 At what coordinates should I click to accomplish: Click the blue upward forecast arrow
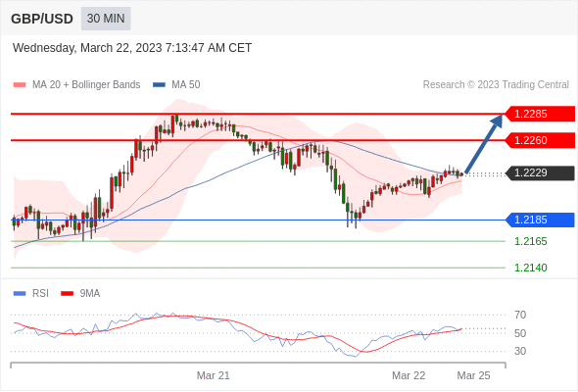click(483, 144)
